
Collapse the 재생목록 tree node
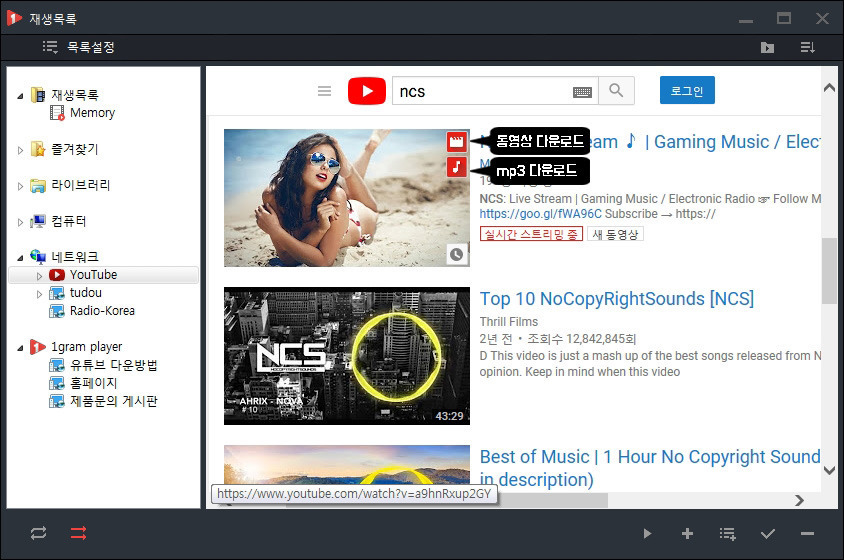[x=20, y=96]
